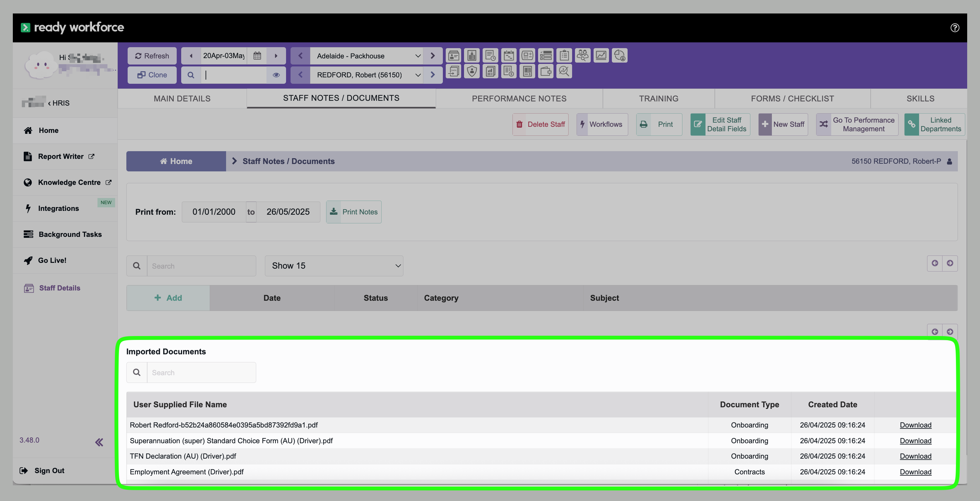This screenshot has width=980, height=501.
Task: Click the help question mark icon
Action: 955,28
